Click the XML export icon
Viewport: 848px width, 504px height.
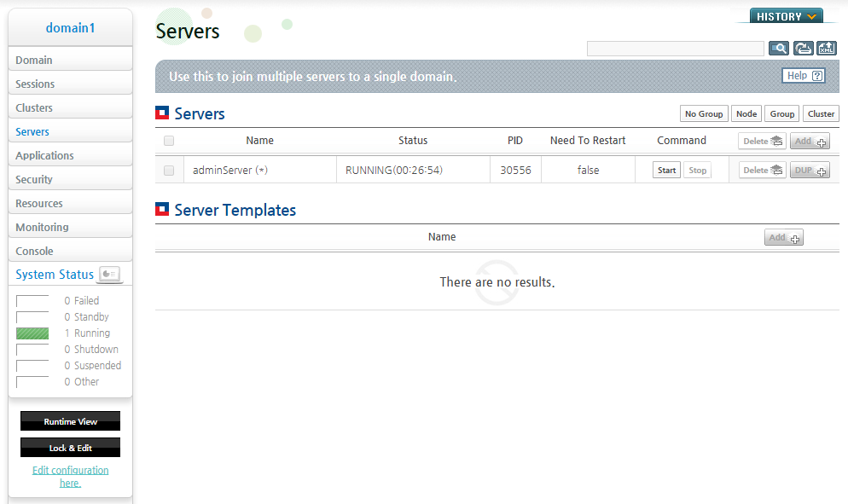(x=827, y=49)
